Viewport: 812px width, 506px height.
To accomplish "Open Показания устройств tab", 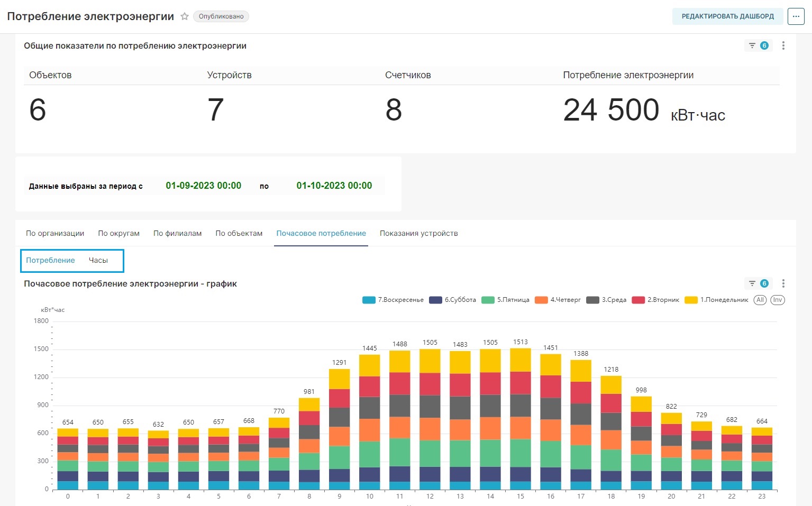I will tap(418, 233).
